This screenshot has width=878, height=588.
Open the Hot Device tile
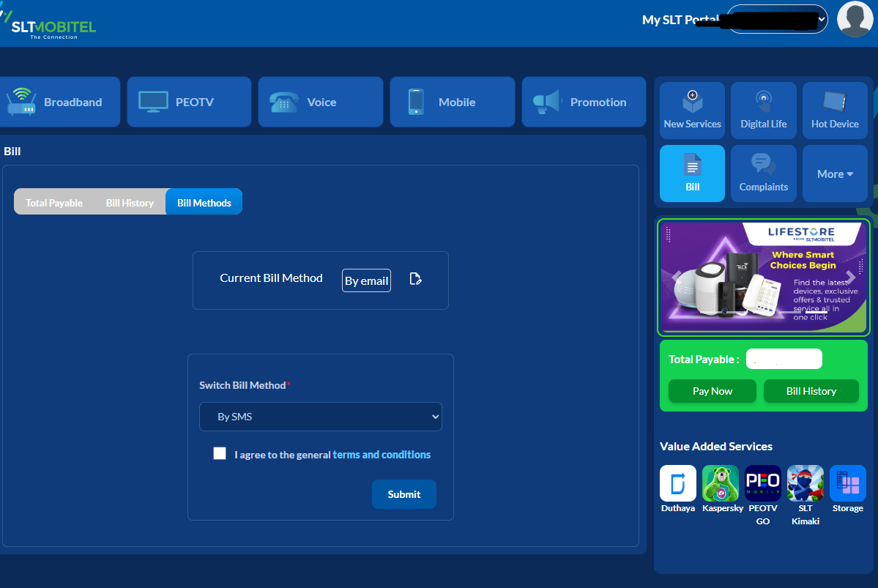pos(835,111)
